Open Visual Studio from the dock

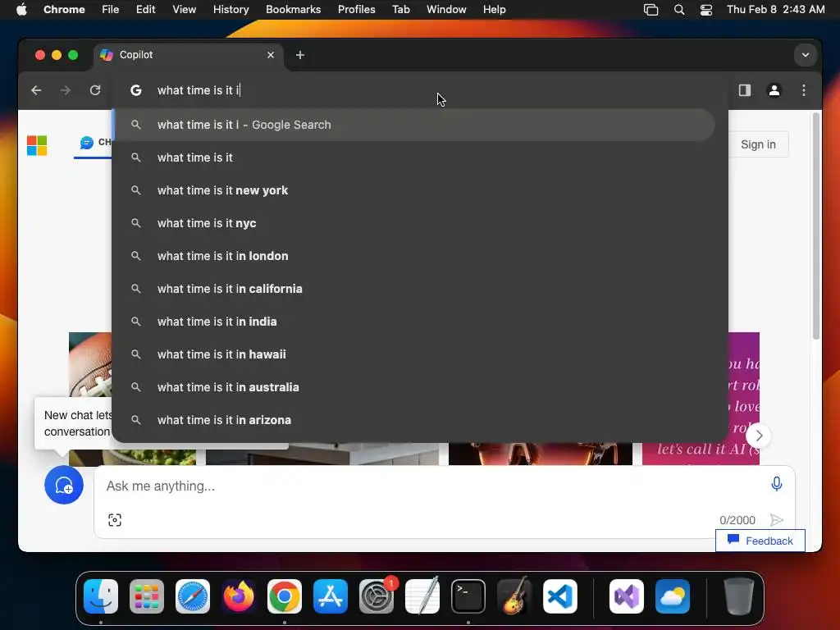tap(627, 596)
